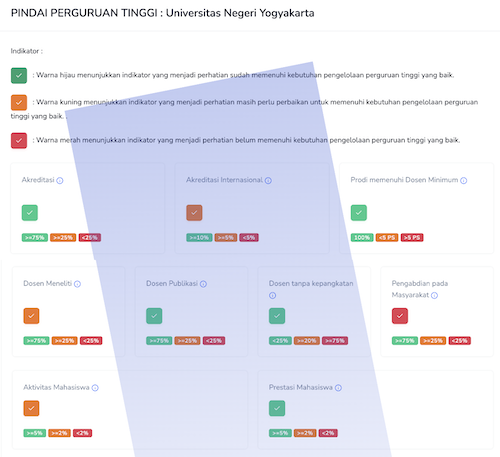
Task: Click the >=75% green badge in Akreditasi card
Action: [x=35, y=238]
